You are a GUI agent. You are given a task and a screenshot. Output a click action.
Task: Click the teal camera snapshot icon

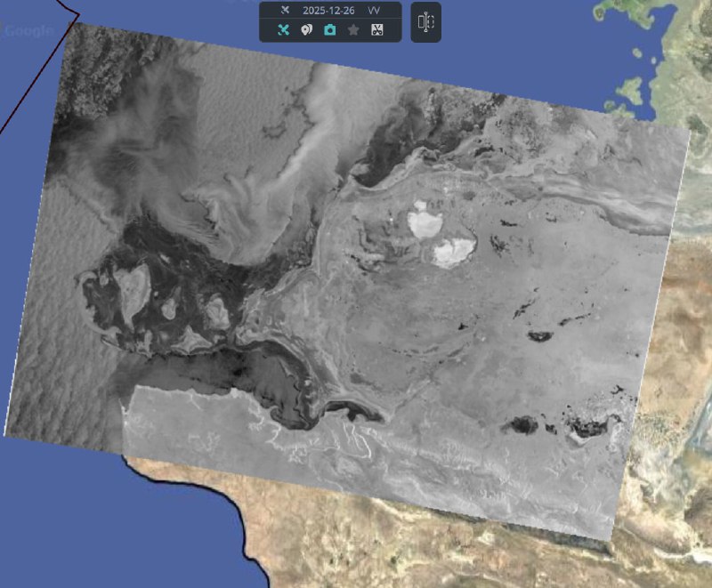pos(330,30)
